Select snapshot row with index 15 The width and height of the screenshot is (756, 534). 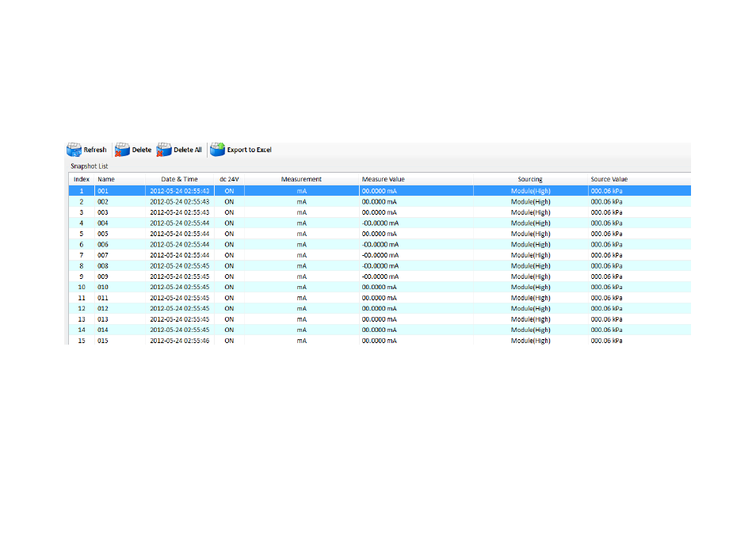[x=380, y=340]
